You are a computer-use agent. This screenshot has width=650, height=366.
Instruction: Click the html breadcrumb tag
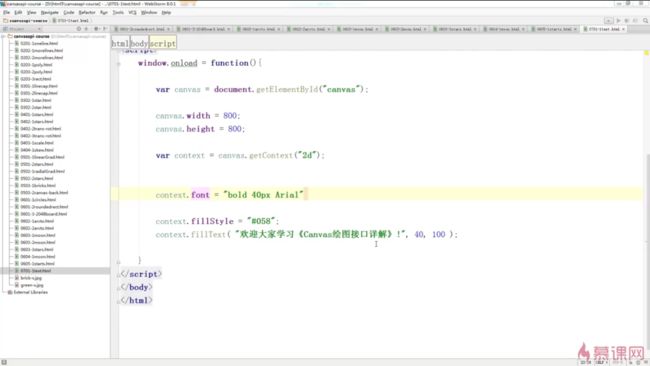click(x=120, y=43)
